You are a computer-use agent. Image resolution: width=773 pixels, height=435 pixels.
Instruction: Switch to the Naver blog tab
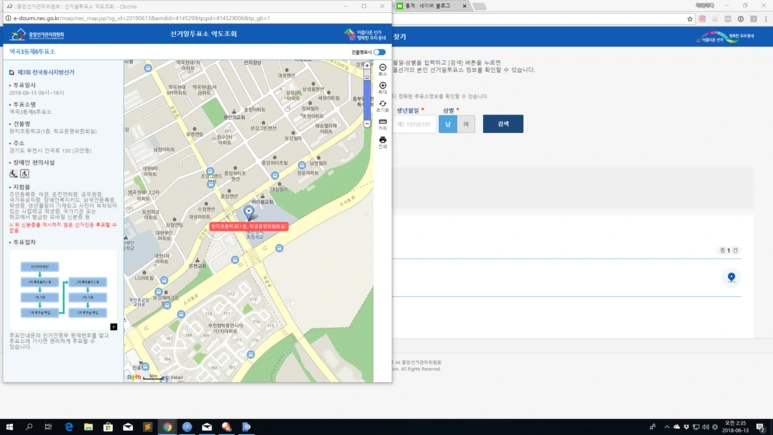click(428, 6)
